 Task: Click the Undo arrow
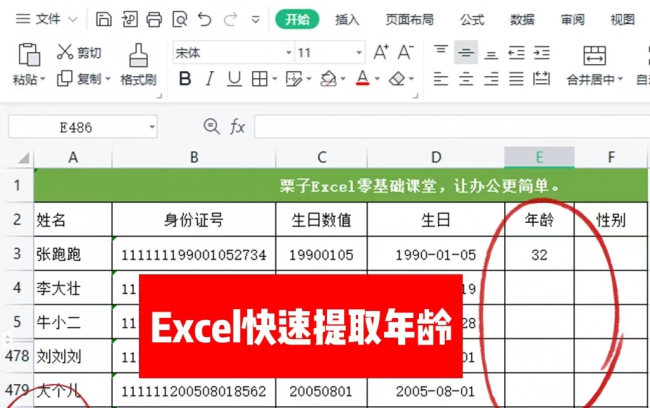pyautogui.click(x=205, y=19)
